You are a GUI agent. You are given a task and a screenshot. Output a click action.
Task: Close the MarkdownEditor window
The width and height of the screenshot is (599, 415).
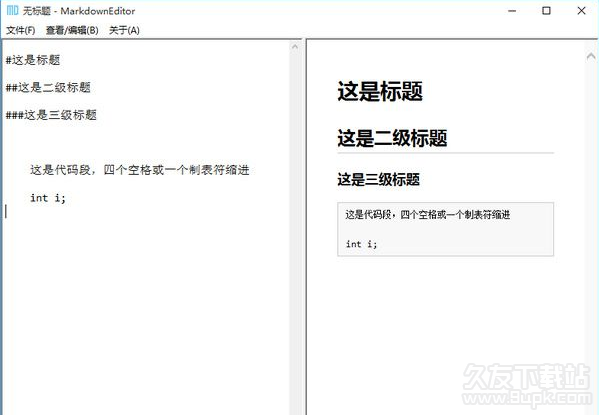coord(581,11)
